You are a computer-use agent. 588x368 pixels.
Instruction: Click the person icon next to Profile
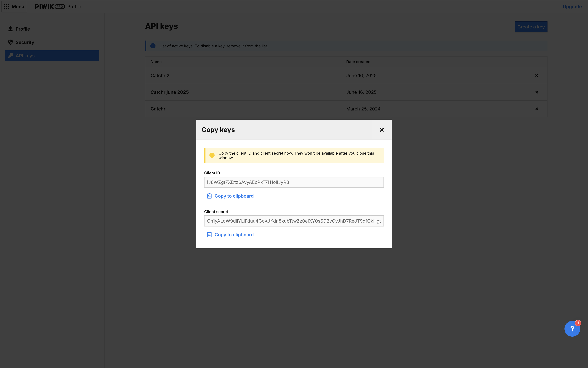pyautogui.click(x=10, y=29)
